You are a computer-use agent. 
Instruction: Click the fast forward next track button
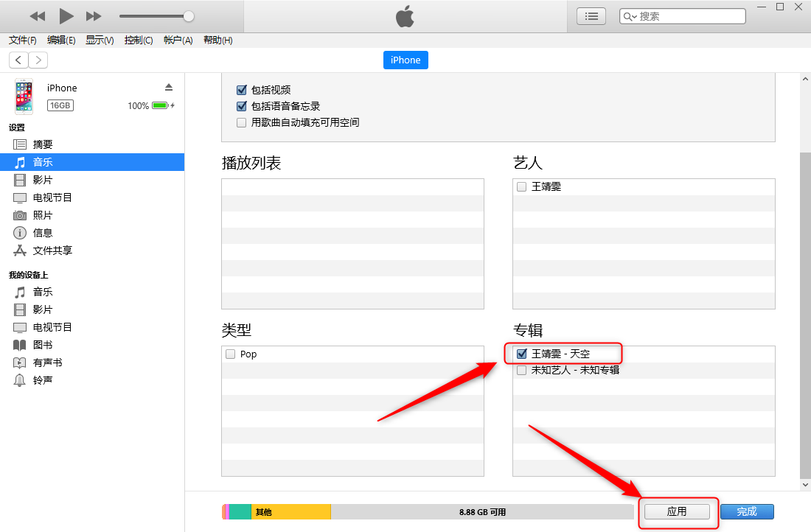tap(94, 16)
